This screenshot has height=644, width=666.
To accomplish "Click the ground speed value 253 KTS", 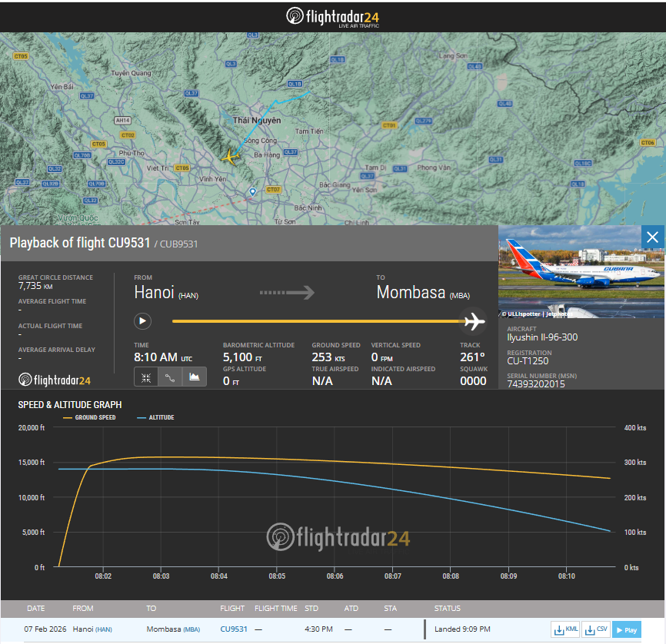I will [328, 357].
